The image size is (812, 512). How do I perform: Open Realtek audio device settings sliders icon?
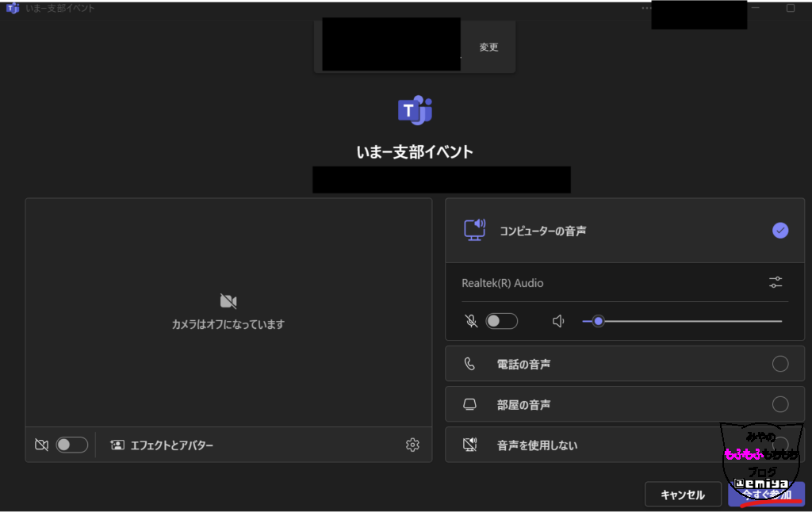(x=776, y=282)
